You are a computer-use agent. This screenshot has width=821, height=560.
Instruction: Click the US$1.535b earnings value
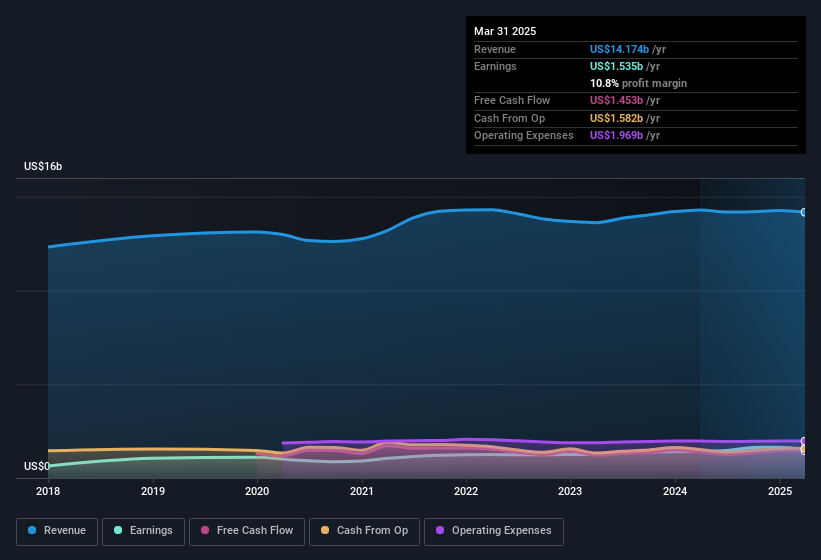(x=616, y=66)
